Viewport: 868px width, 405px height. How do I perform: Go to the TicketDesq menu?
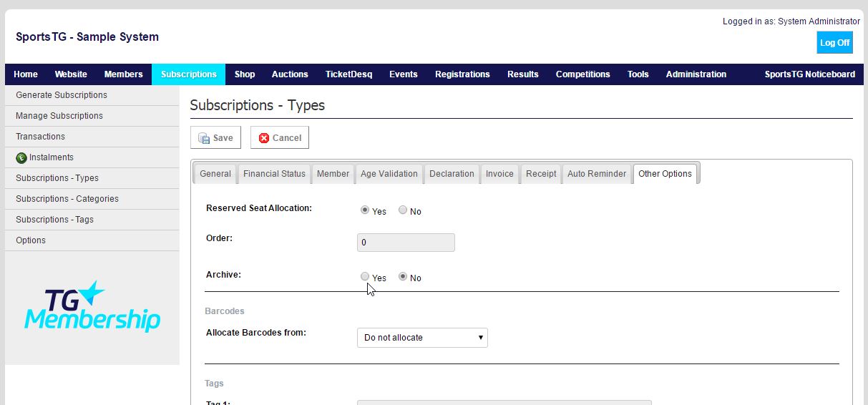348,74
